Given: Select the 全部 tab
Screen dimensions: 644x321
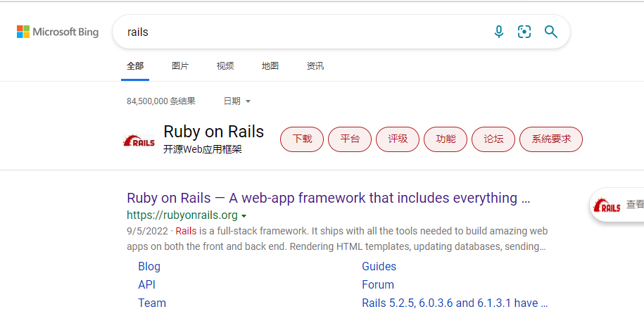Looking at the screenshot, I should 135,65.
